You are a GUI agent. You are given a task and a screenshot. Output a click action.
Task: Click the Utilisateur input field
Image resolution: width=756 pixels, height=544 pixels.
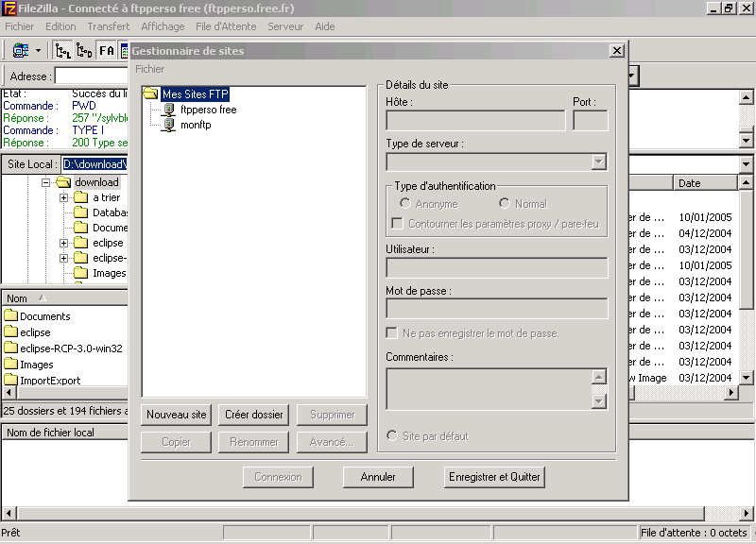point(497,268)
